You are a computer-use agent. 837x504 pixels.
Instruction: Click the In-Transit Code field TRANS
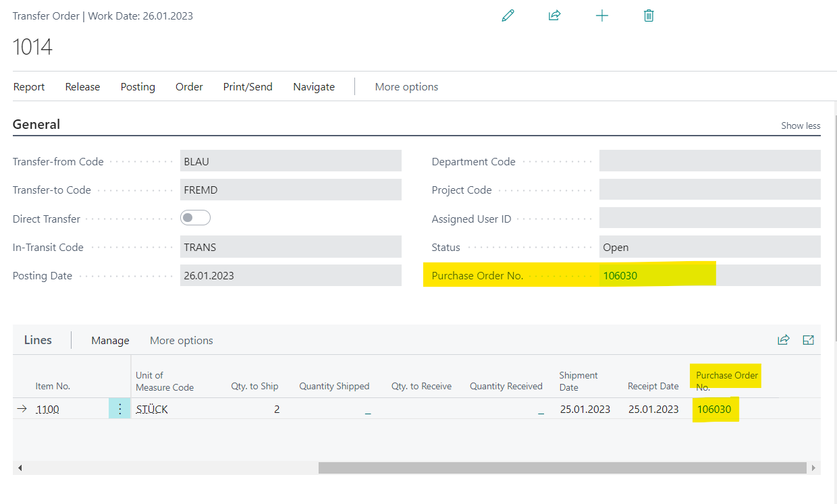(291, 247)
